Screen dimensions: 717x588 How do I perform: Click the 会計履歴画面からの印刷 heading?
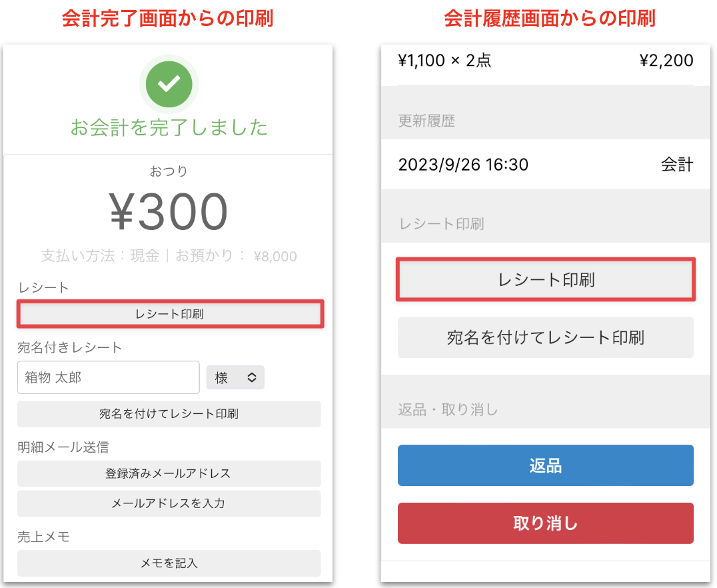pyautogui.click(x=550, y=18)
